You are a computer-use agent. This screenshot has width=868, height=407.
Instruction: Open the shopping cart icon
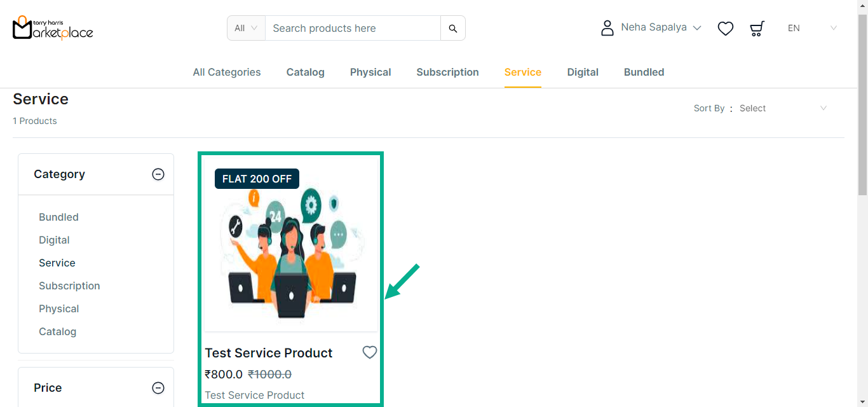[x=756, y=29]
